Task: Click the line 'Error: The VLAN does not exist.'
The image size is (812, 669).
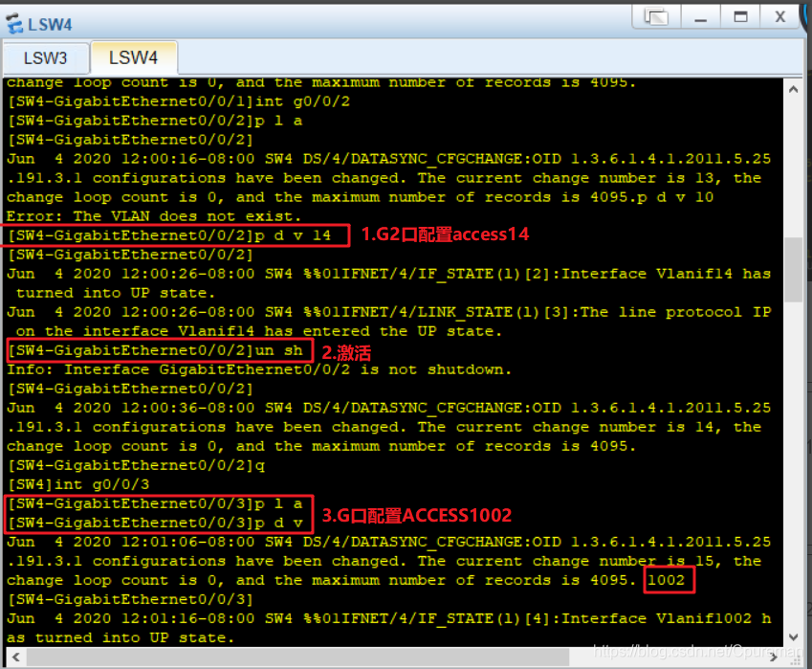Action: click(x=154, y=216)
